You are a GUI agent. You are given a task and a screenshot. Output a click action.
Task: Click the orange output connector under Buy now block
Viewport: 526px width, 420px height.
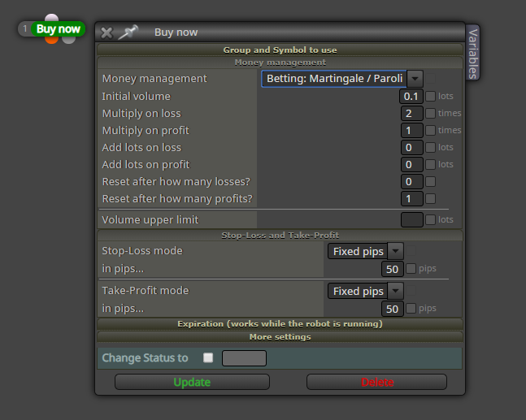click(x=51, y=40)
